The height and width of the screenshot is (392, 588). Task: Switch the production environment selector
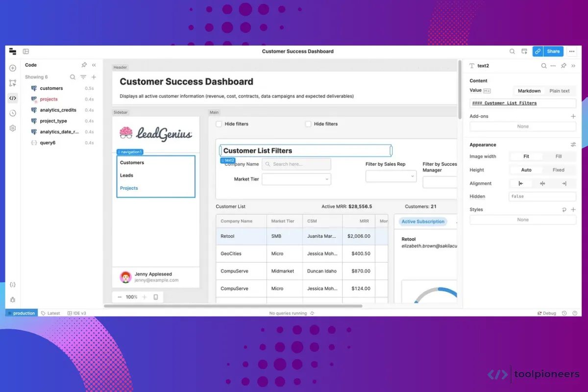click(x=21, y=313)
